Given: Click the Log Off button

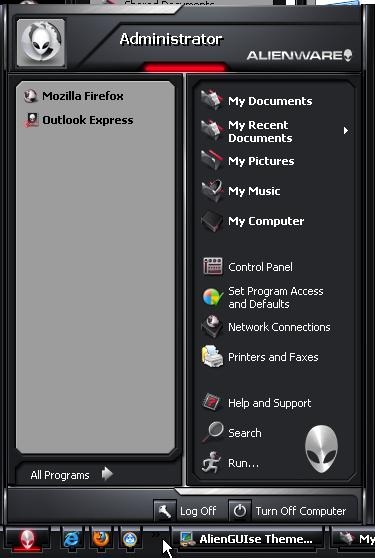Looking at the screenshot, I should point(186,511).
